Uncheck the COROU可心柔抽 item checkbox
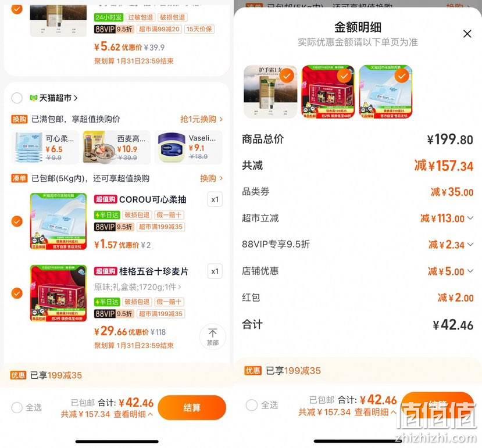482x448 pixels. point(17,221)
